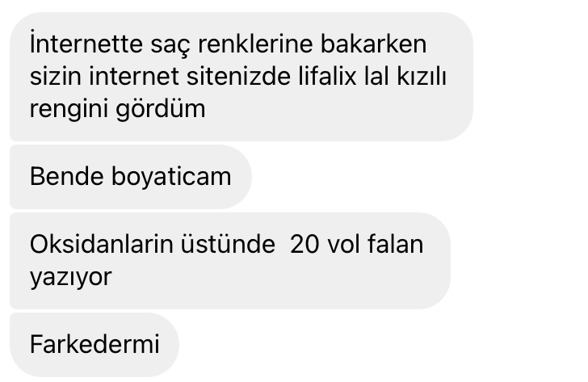Click the word boyaticam in the second bubble

(171, 177)
